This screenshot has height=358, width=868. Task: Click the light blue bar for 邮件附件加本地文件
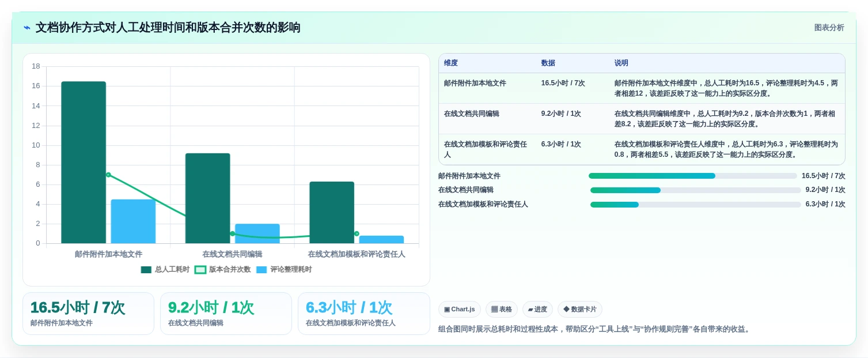point(133,221)
